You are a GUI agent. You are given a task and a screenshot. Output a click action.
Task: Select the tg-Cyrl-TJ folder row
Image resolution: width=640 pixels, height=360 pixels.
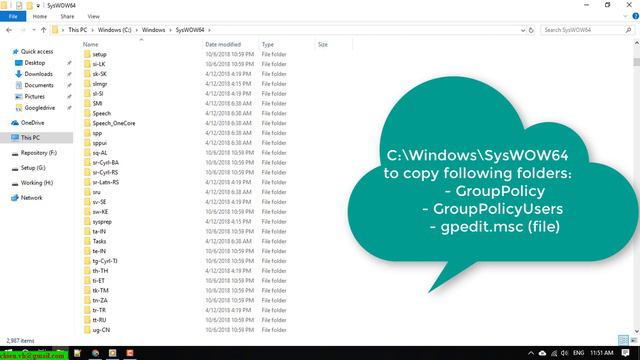186,261
